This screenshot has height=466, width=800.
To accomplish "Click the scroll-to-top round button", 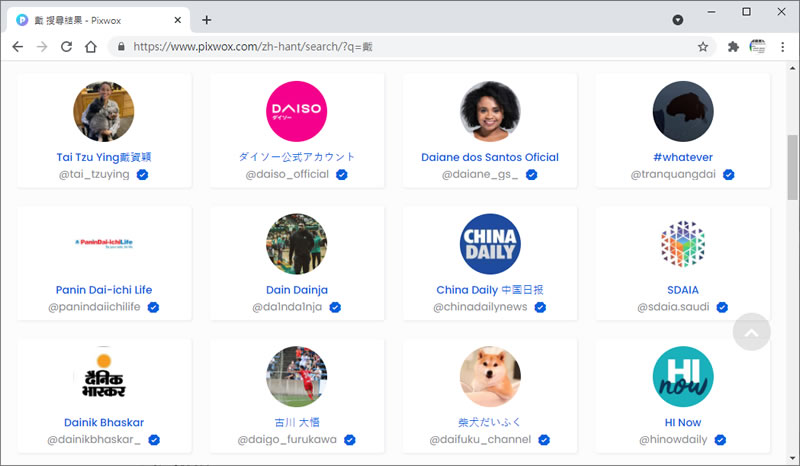I will pos(752,332).
